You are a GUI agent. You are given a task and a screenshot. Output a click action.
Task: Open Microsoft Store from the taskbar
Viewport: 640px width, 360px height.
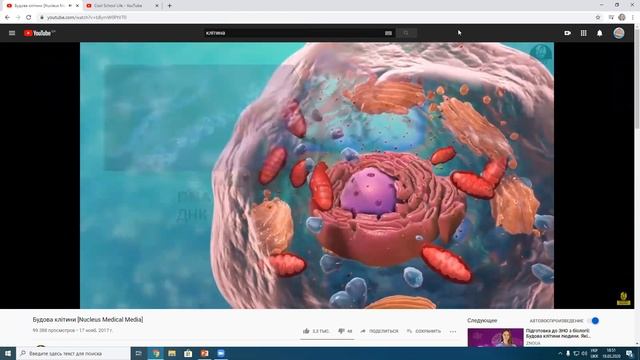(x=188, y=353)
